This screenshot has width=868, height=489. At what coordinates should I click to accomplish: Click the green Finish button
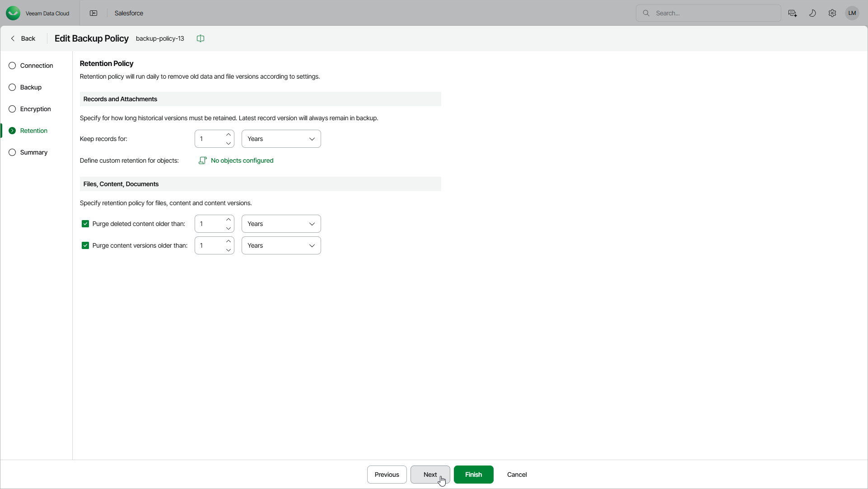[x=473, y=475]
